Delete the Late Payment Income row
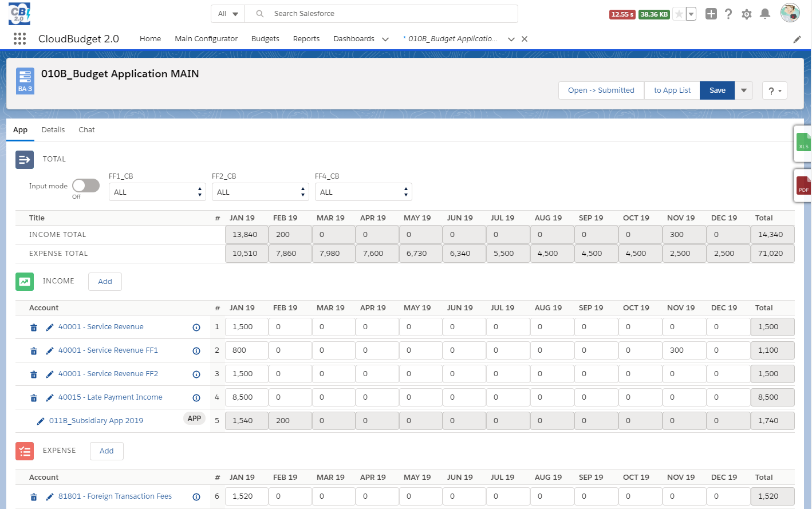This screenshot has width=812, height=509. pos(34,397)
